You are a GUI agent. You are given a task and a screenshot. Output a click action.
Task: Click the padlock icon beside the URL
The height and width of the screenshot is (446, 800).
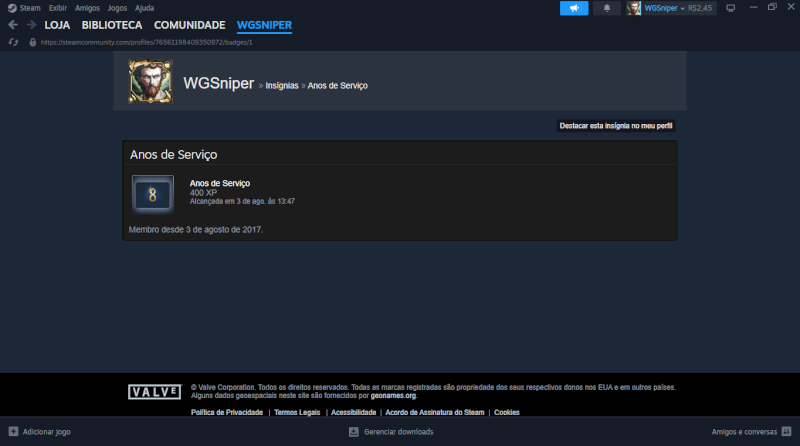(x=33, y=42)
